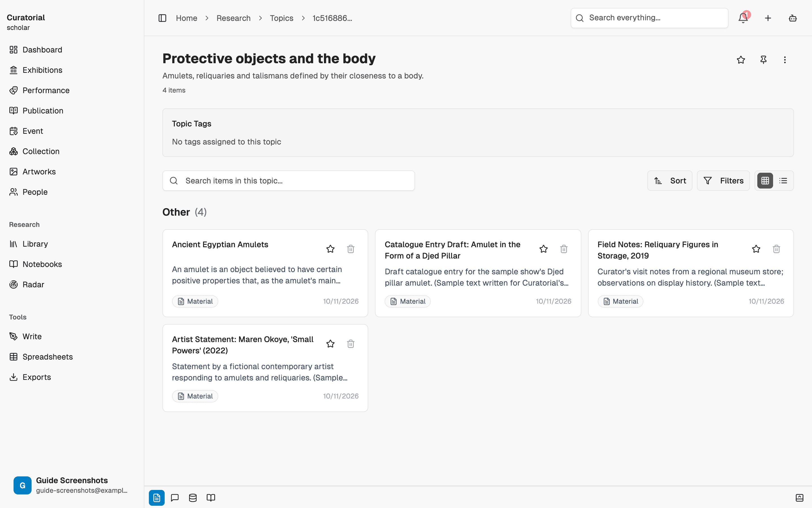
Task: Open the topic more-options menu
Action: click(x=785, y=60)
